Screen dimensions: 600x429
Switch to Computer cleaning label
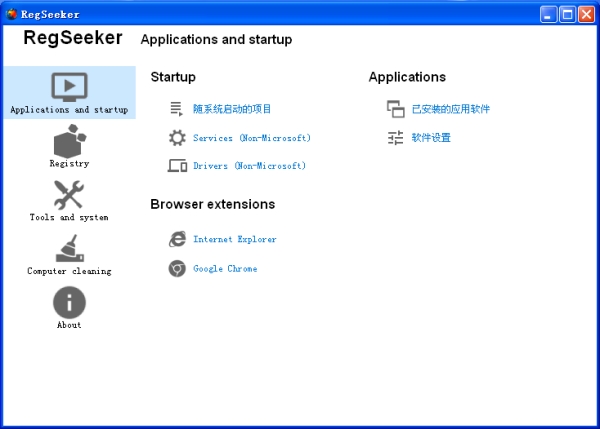[69, 271]
